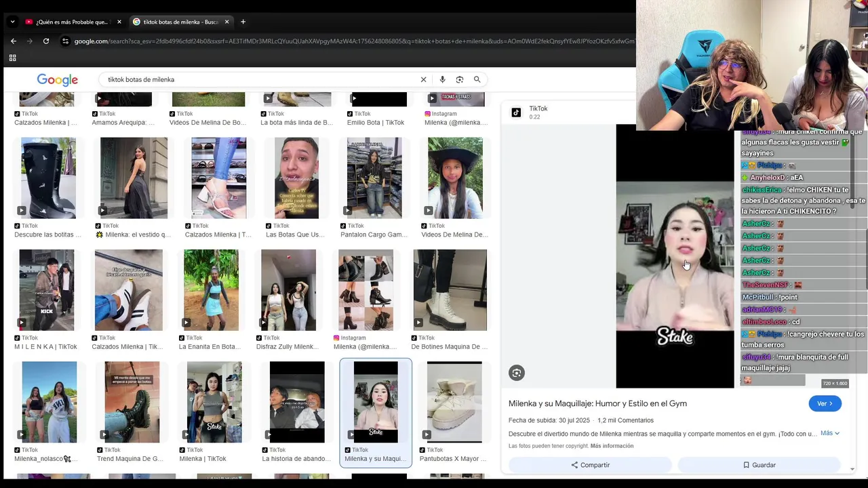The width and height of the screenshot is (868, 488).
Task: Open 'La Enanita En Bota...' thumbnail
Action: click(211, 290)
